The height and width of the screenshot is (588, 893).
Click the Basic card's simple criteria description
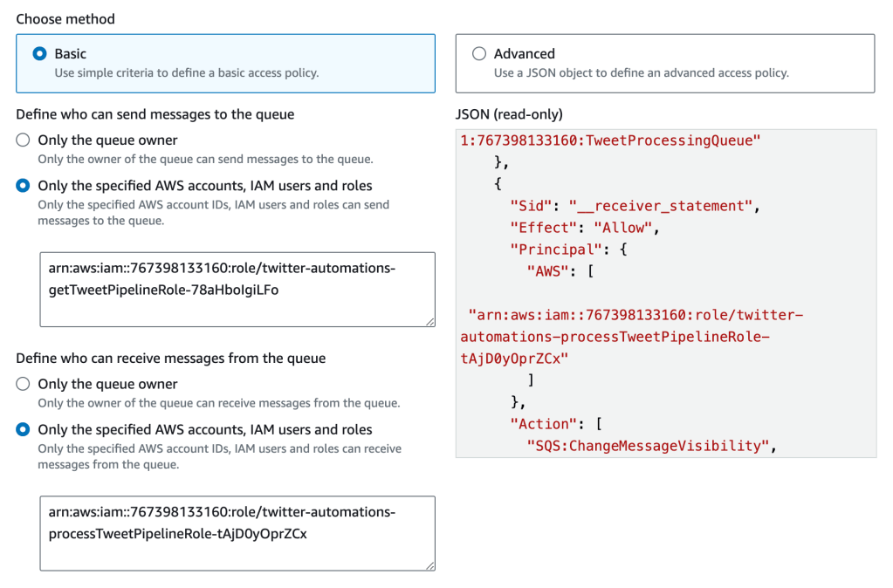(x=186, y=73)
